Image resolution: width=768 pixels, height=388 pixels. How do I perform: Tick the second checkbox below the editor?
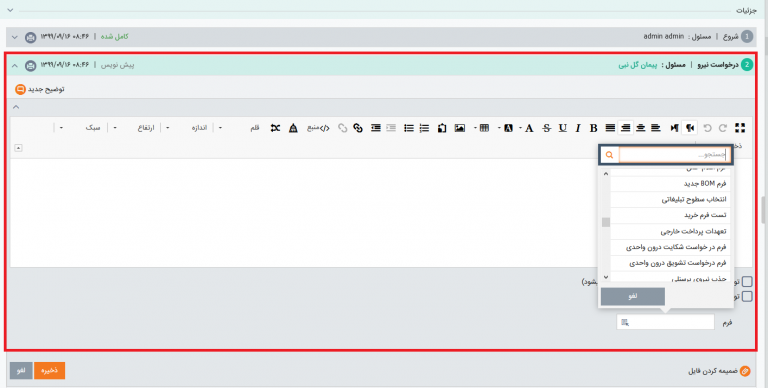click(747, 296)
